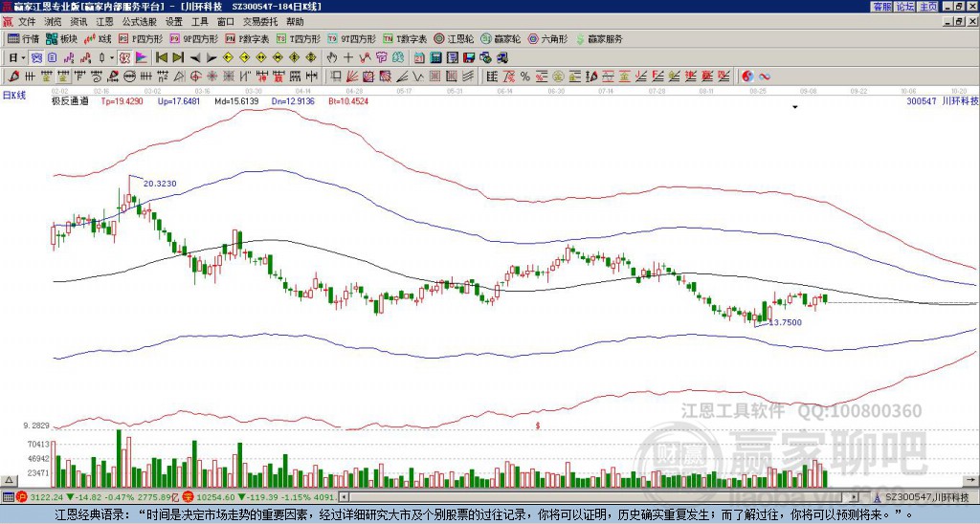The width and height of the screenshot is (980, 524).
Task: Toggle the highlighted chart view button beside 日
Action: (37, 58)
